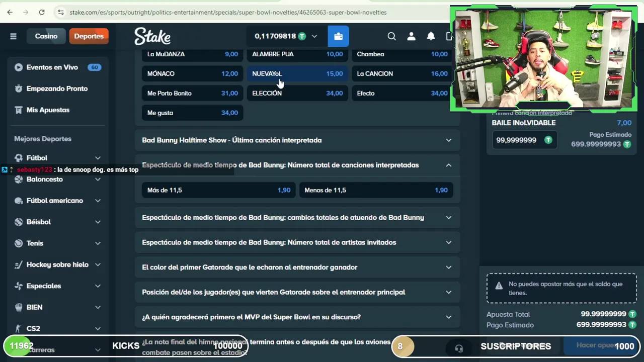The width and height of the screenshot is (644, 362).
Task: Bet on Más de 11,5
Action: coord(218,190)
